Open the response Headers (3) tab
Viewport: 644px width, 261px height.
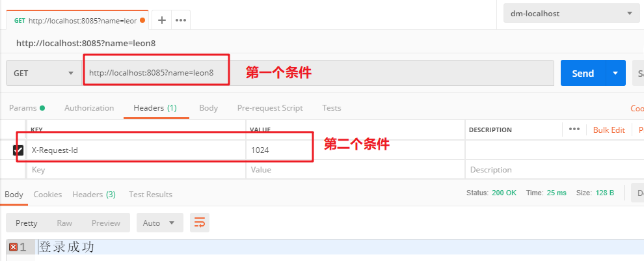94,195
